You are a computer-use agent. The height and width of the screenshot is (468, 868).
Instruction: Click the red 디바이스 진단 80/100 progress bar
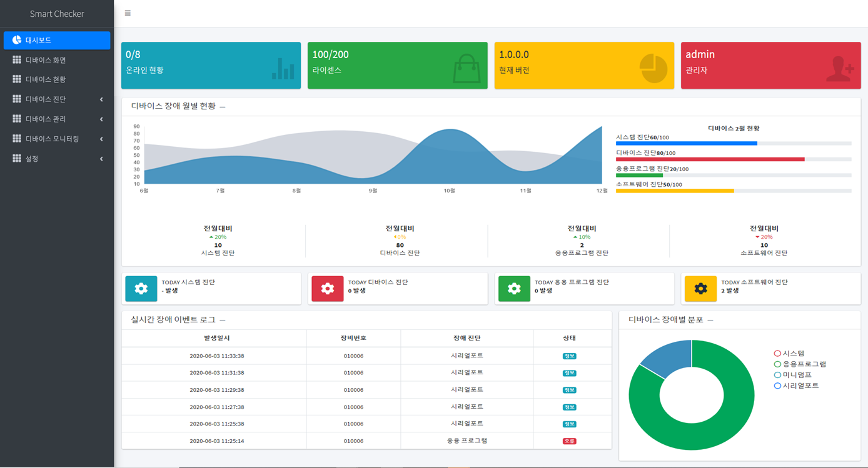point(710,159)
